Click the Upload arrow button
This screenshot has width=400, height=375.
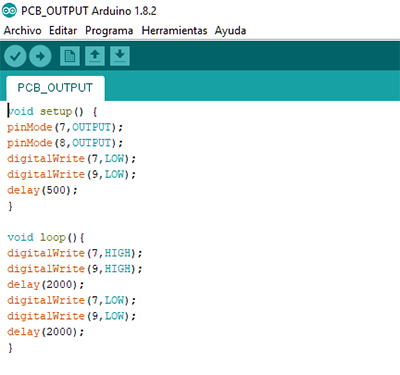40,56
